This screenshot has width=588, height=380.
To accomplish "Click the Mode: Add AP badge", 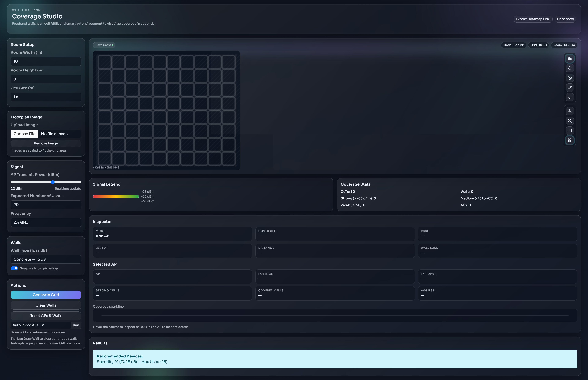I will coord(513,45).
